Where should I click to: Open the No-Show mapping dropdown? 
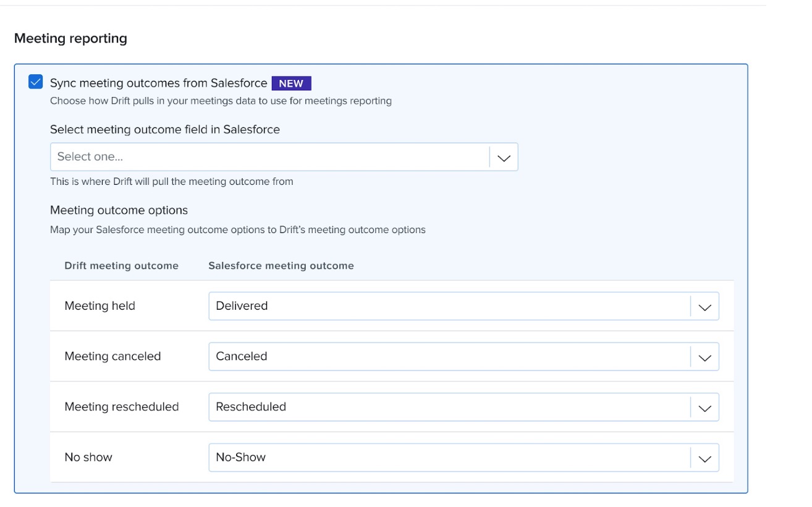pyautogui.click(x=463, y=458)
